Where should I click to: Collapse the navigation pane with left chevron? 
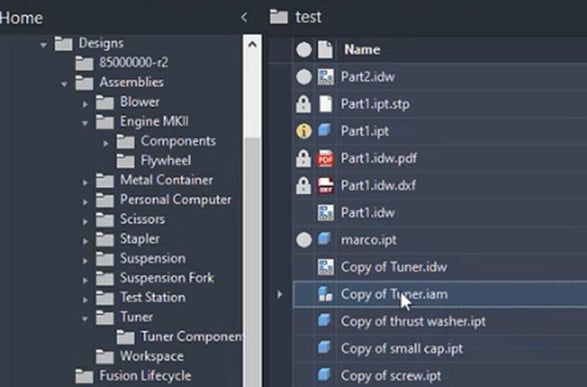pos(244,17)
